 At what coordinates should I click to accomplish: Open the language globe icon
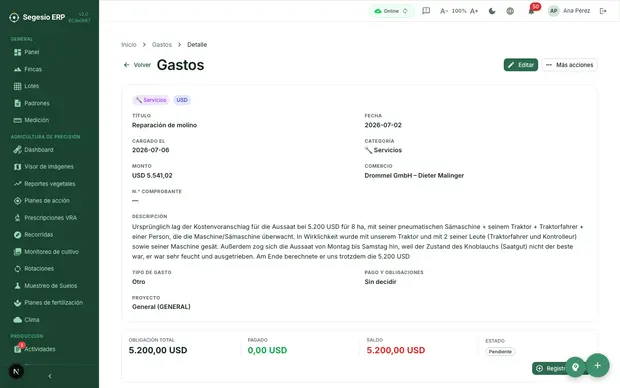pos(510,11)
